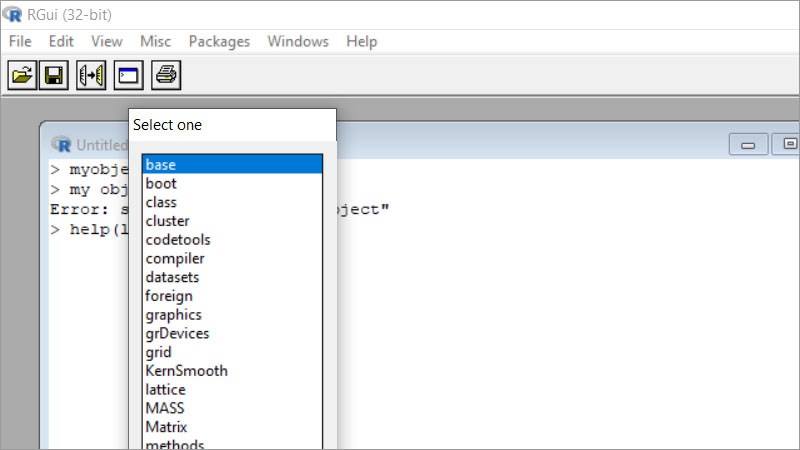Click the help( line in the editor
This screenshot has height=450, width=800.
point(89,230)
